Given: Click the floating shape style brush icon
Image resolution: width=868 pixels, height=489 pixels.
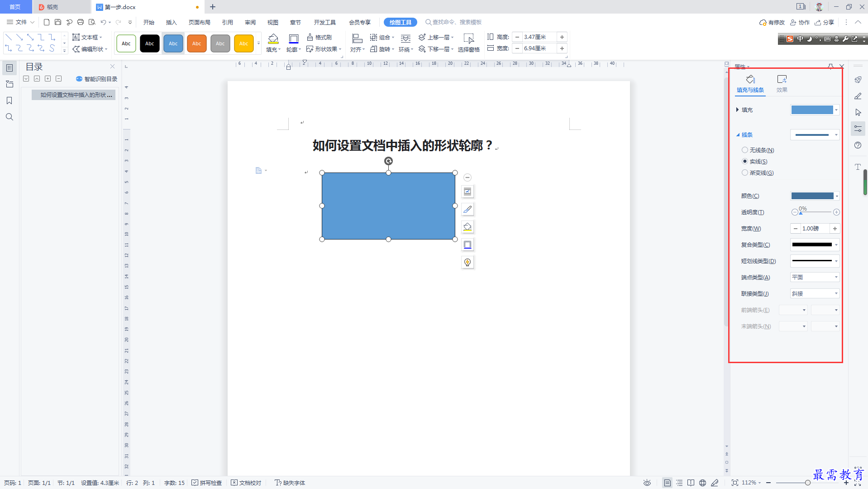Looking at the screenshot, I should [x=467, y=209].
